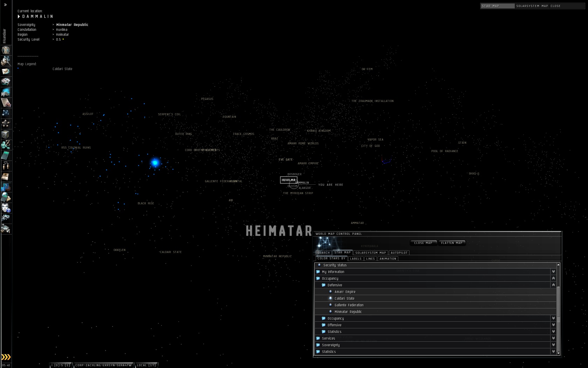
Task: Open the Autopilot tab
Action: [x=399, y=253]
